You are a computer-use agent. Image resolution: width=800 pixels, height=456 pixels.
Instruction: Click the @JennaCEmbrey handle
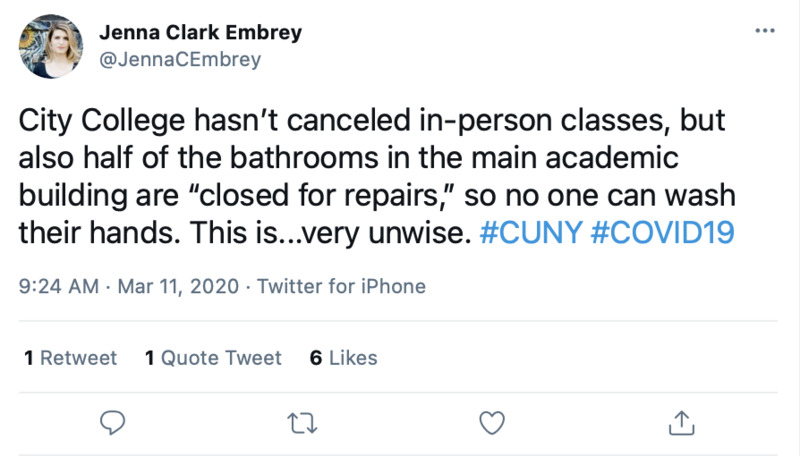click(180, 60)
